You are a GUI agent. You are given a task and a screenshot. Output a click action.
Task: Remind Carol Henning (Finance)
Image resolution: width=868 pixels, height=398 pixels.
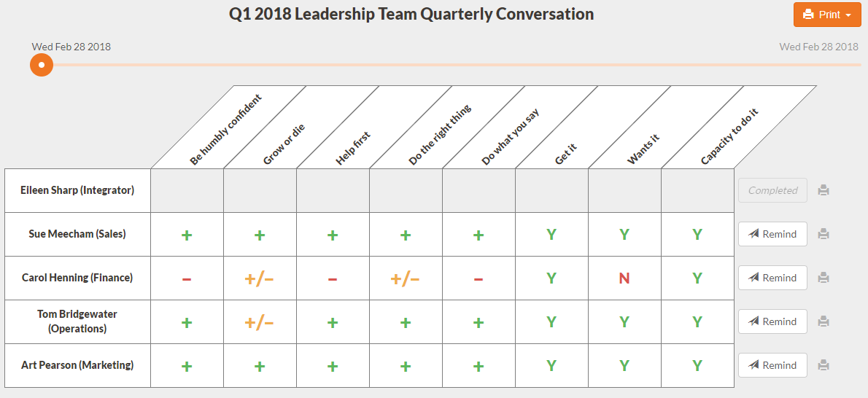coord(772,278)
